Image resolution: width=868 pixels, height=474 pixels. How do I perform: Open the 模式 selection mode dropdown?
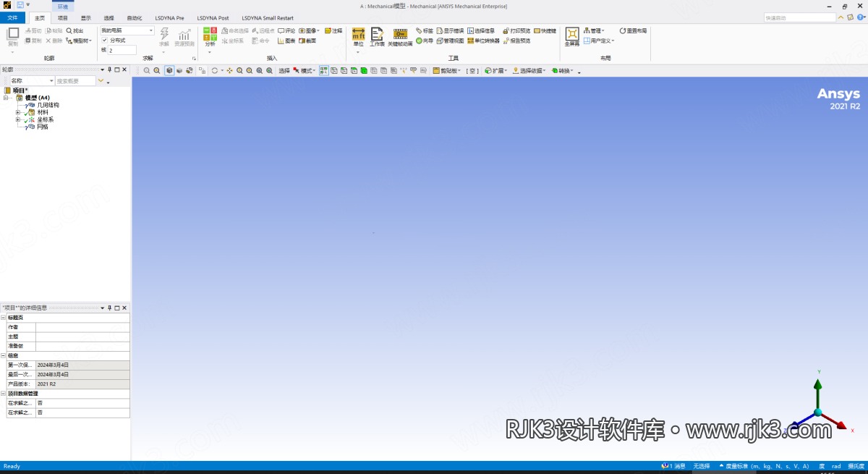(x=304, y=71)
